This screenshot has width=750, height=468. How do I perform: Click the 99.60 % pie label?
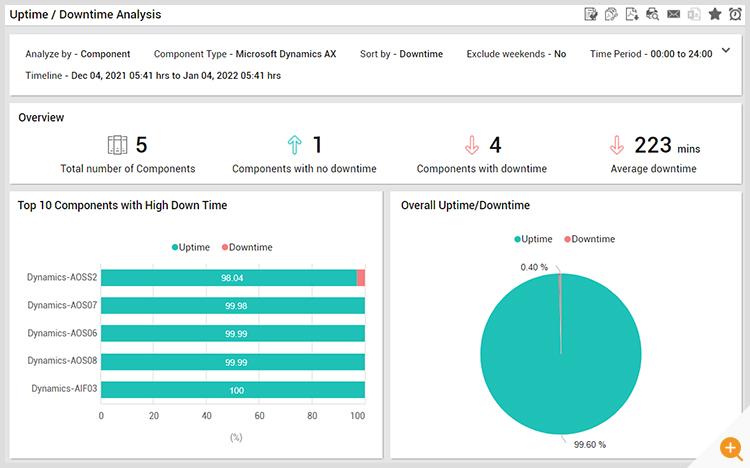(x=590, y=445)
